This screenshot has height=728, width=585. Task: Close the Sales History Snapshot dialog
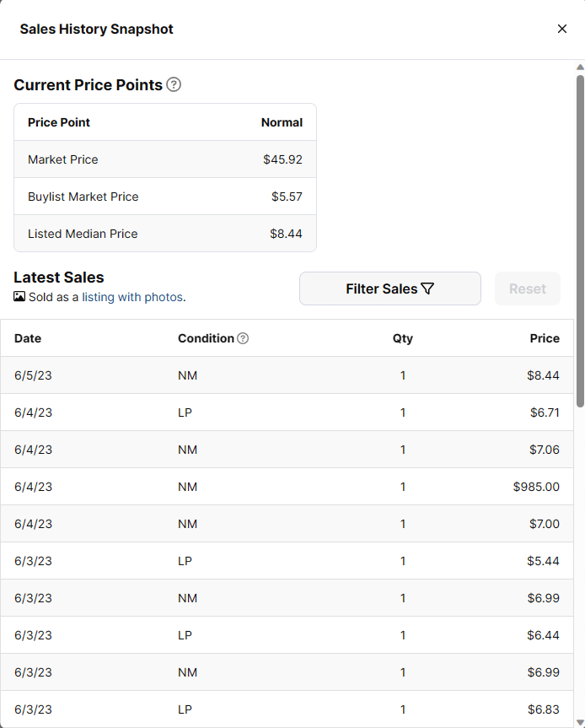[x=562, y=29]
